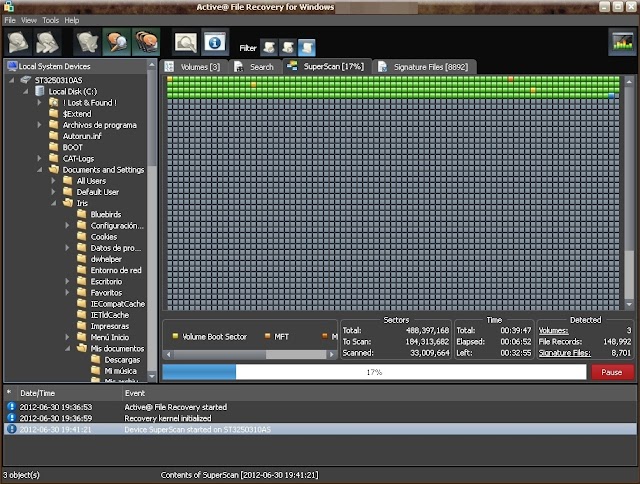Viewport: 640px width, 484px height.
Task: Click the Impresoras folder icon
Action: (82, 326)
